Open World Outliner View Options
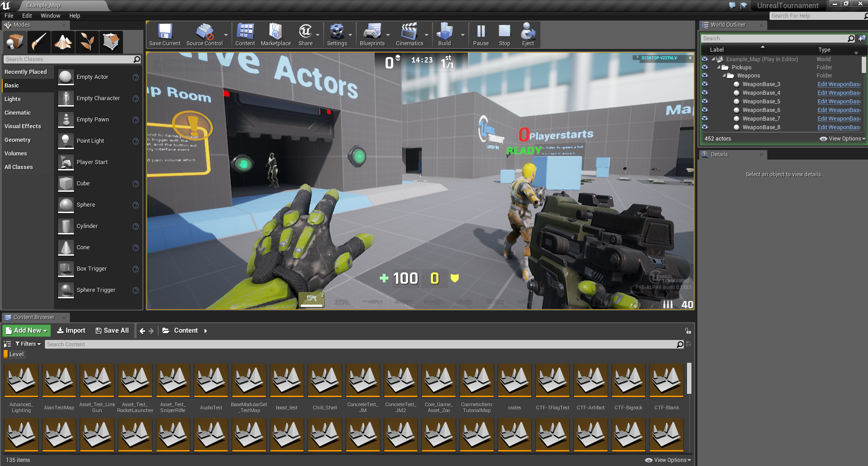 coord(843,139)
